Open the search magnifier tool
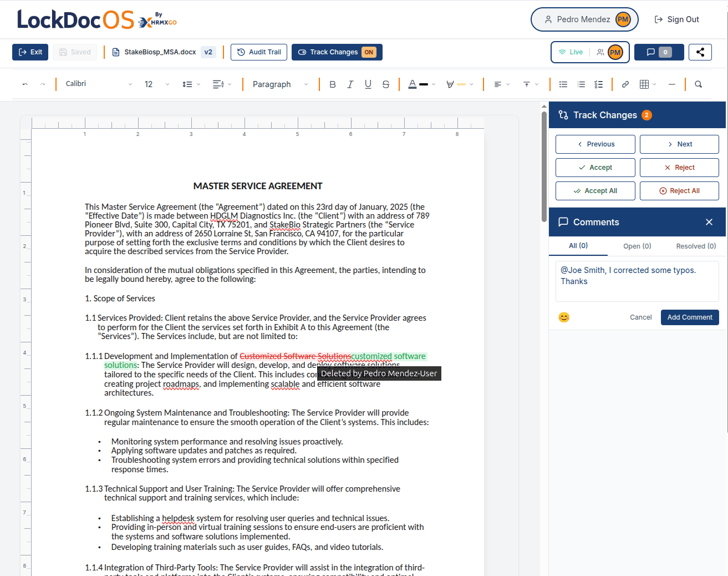Screen dimensions: 728x576 [699, 84]
